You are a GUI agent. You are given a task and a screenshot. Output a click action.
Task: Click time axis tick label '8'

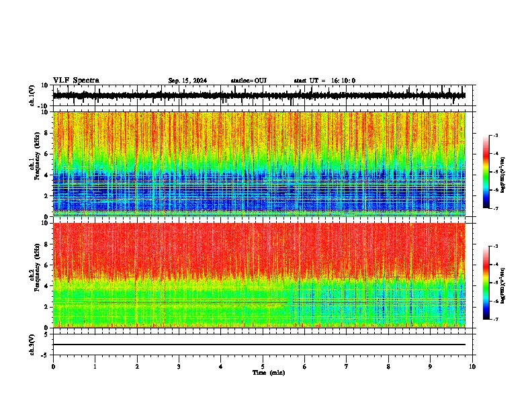(388, 367)
